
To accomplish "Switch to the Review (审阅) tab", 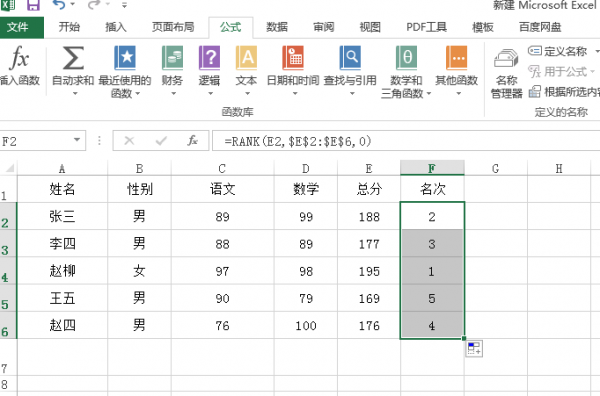I will tap(324, 27).
